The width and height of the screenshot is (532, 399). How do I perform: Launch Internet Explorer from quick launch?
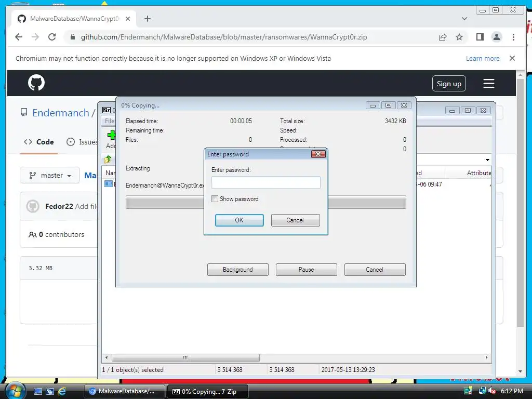(62, 392)
